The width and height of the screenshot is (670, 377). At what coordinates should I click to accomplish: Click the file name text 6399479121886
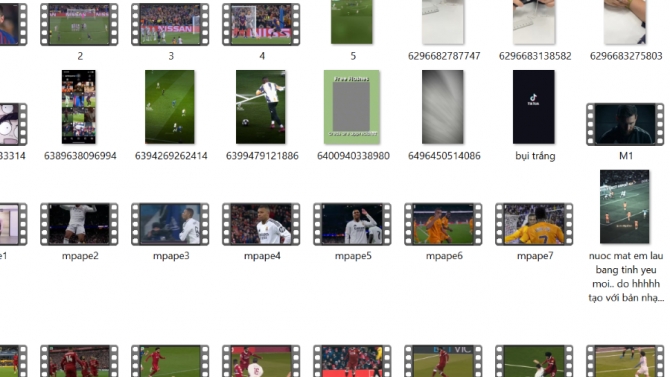click(x=262, y=156)
